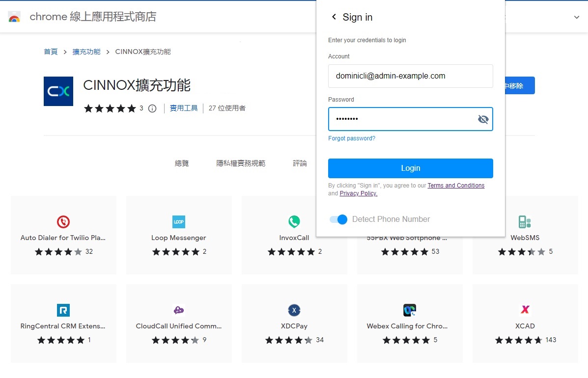Switch to the 總覽 tab

(181, 163)
